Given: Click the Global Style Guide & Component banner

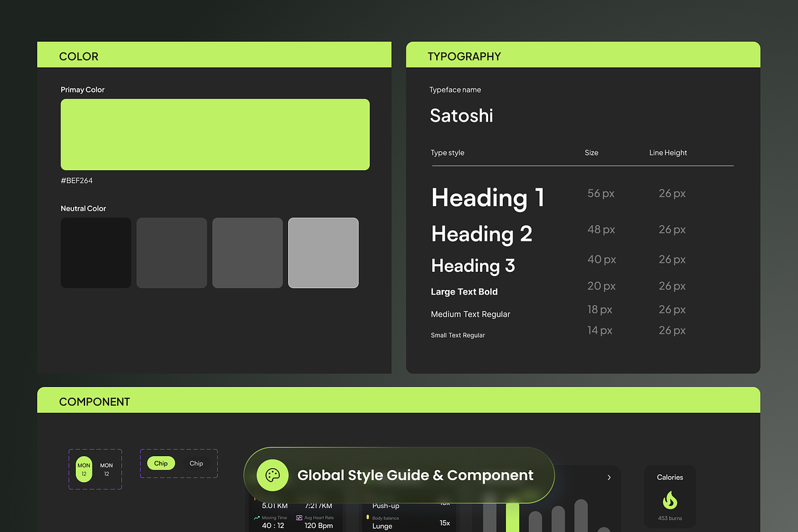Looking at the screenshot, I should coord(399,475).
